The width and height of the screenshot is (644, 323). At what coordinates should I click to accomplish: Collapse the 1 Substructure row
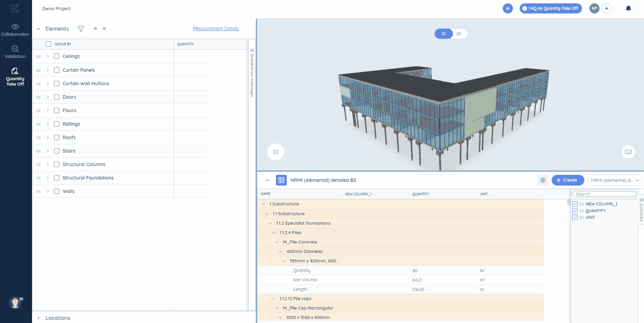(x=264, y=204)
